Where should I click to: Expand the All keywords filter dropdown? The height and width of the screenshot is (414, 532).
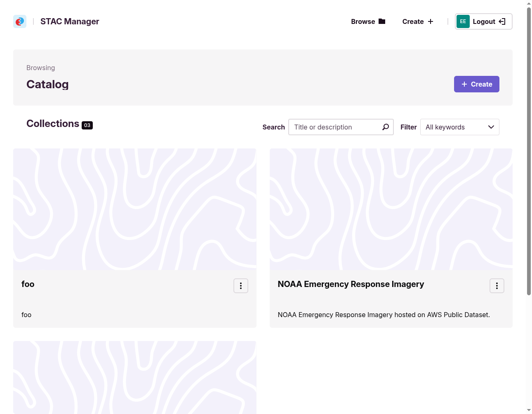coord(459,127)
